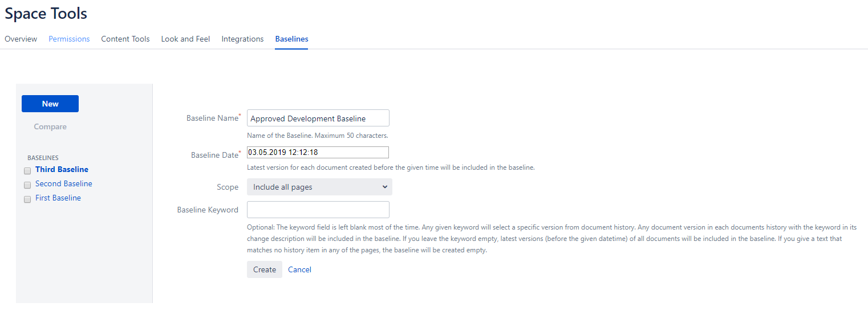Go to the Content Tools tab
868x315 pixels.
pos(125,39)
